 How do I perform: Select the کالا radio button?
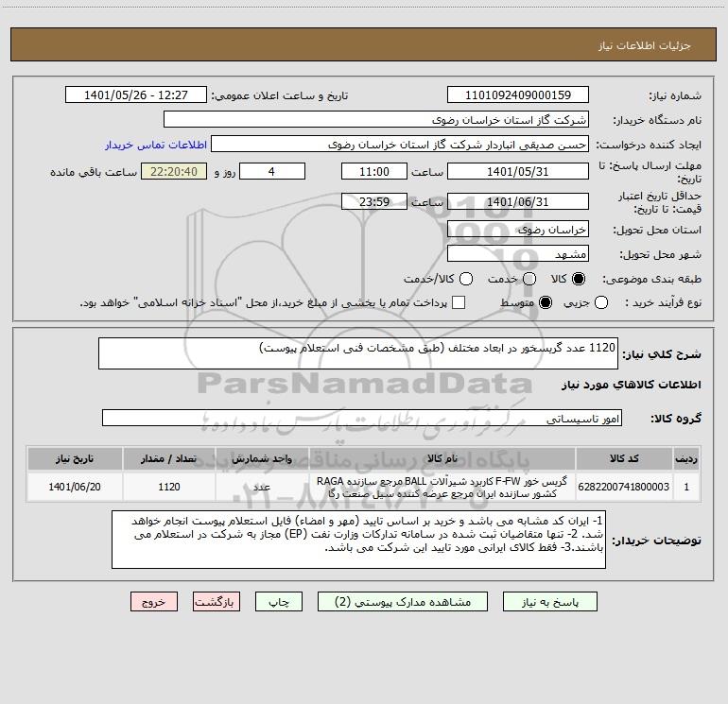579,279
